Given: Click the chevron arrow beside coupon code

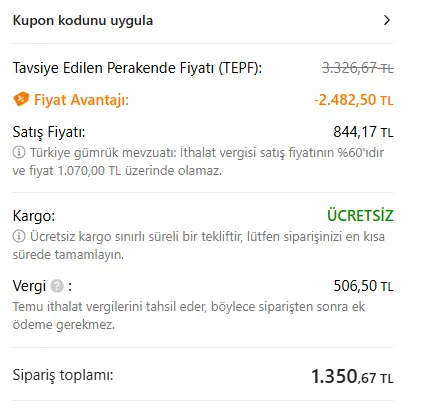Looking at the screenshot, I should 387,20.
